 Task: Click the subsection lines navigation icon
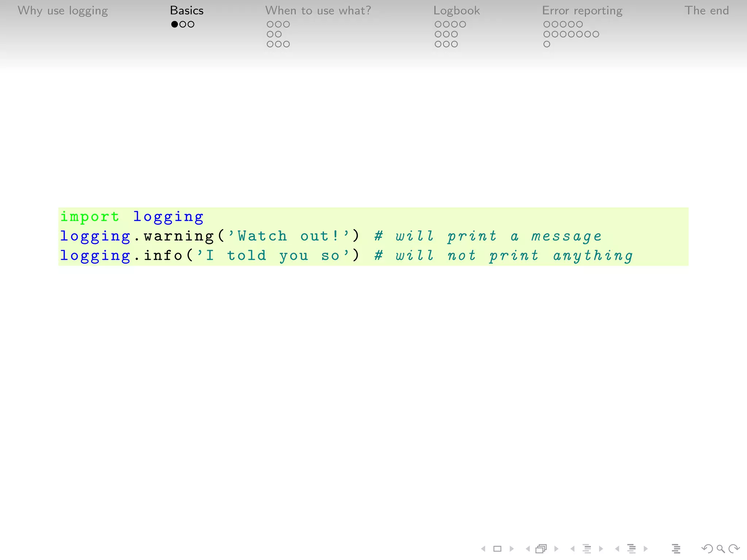587,549
